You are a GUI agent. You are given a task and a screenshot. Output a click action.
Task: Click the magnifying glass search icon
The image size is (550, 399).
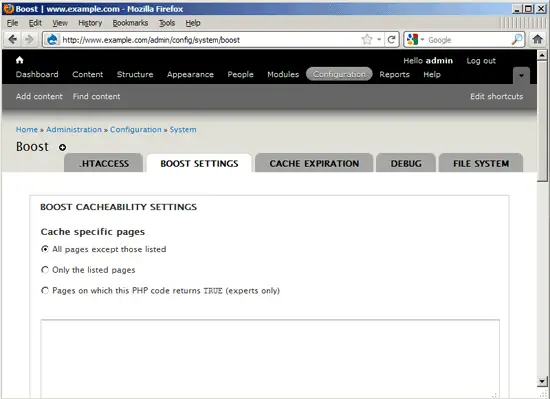point(517,40)
